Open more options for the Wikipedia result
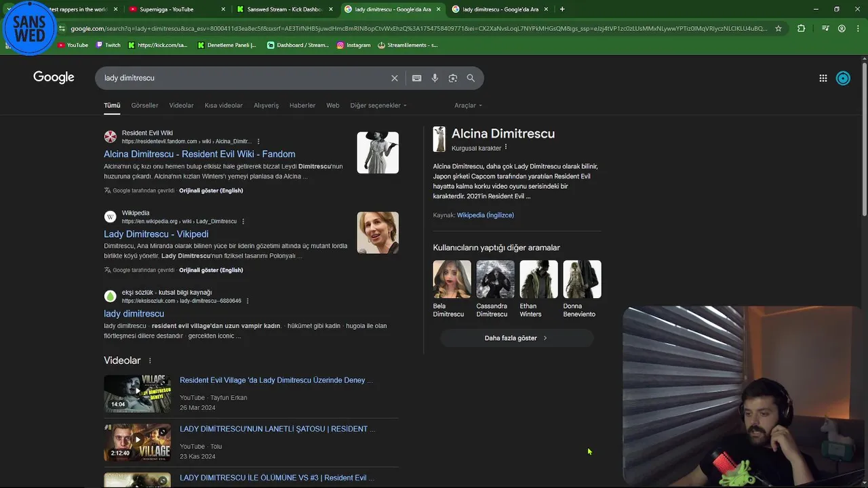Viewport: 868px width, 488px height. coord(243,222)
